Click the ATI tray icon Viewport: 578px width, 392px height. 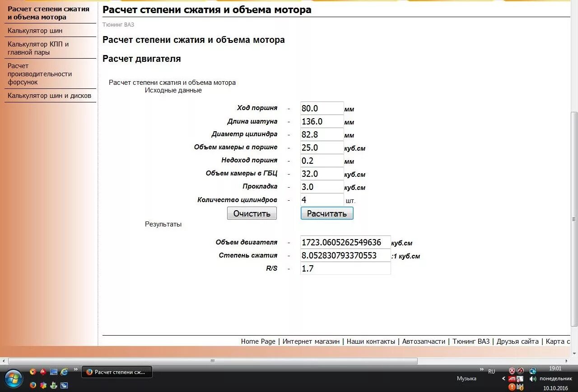pos(512,379)
